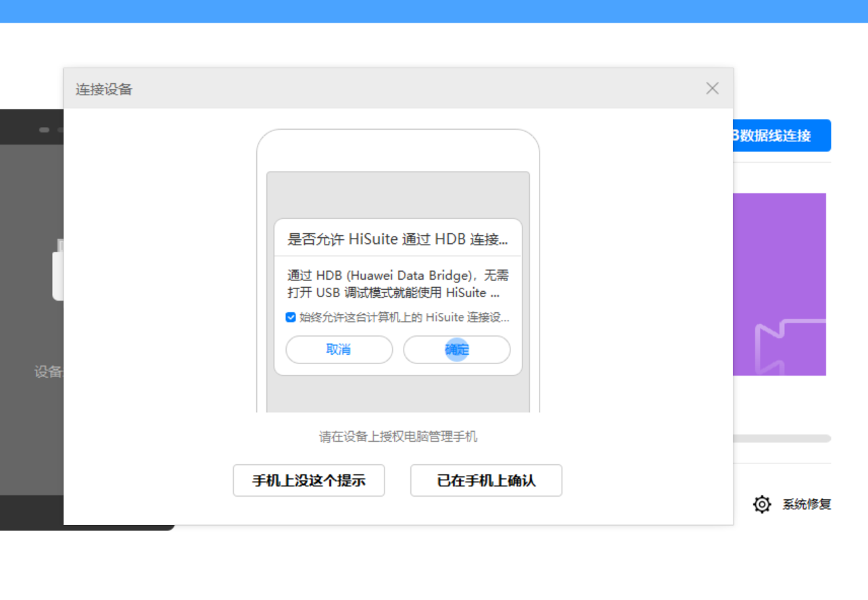Click '是否允许 HiSuite 通过 HDB 连接' heading
Screen dimensions: 868x600
tap(397, 239)
